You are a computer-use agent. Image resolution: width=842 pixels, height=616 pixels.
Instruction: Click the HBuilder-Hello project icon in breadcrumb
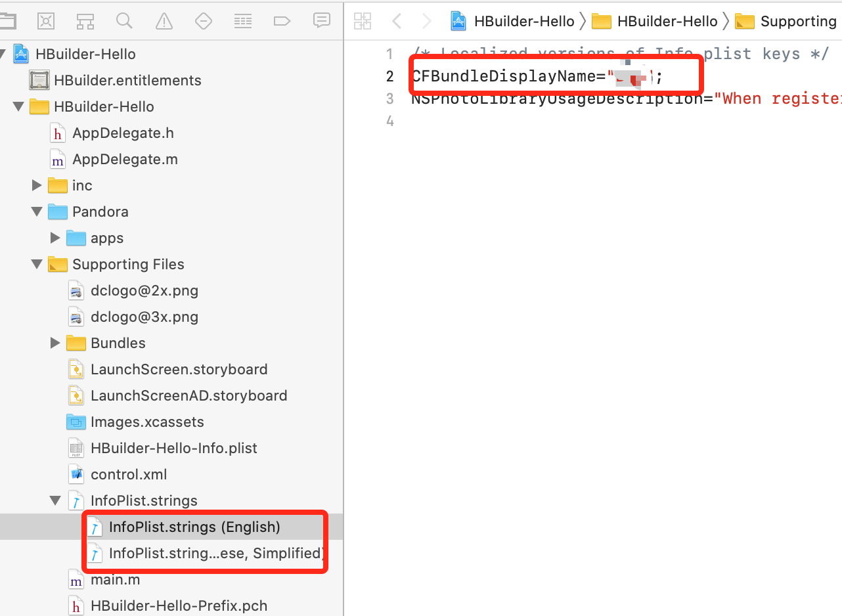[x=458, y=21]
